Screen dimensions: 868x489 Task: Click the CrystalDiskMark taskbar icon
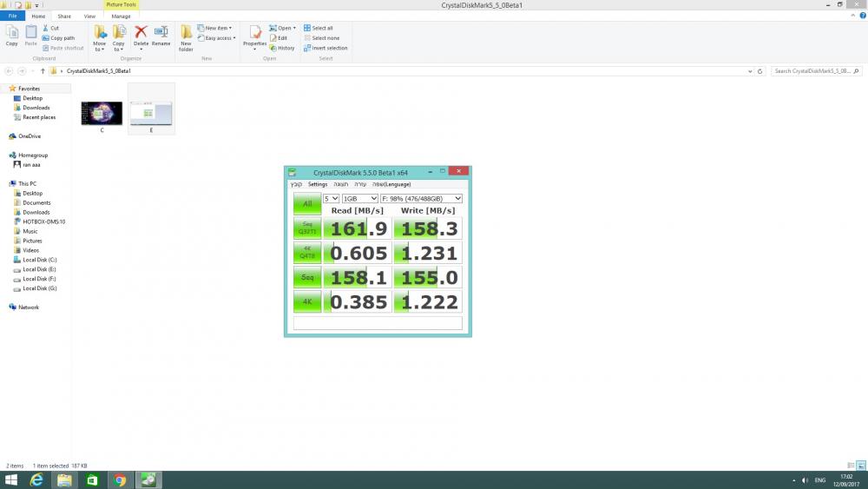pos(148,480)
